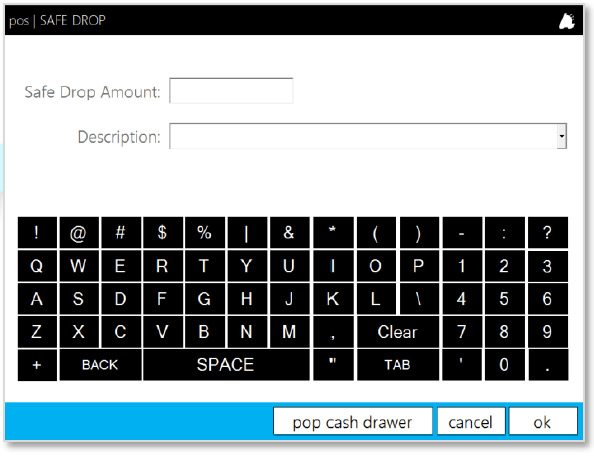594x457 pixels.
Task: Tap the + key on keyboard
Action: [x=37, y=365]
